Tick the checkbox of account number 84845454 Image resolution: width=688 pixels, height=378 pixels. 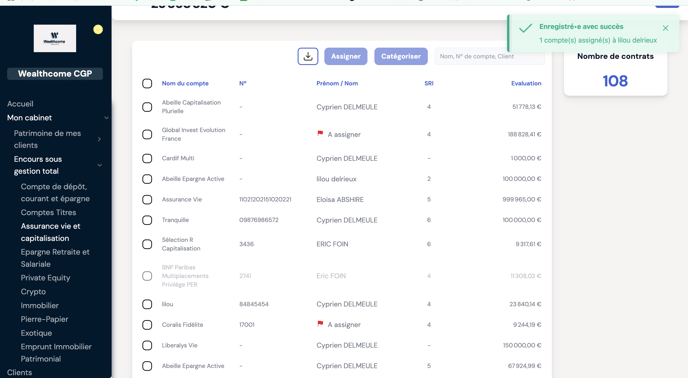[147, 304]
